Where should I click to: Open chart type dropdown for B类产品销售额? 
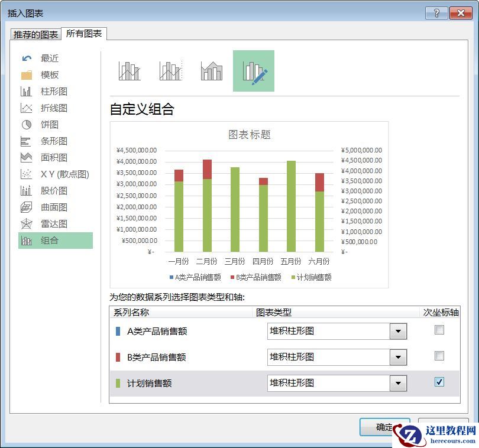coord(398,358)
